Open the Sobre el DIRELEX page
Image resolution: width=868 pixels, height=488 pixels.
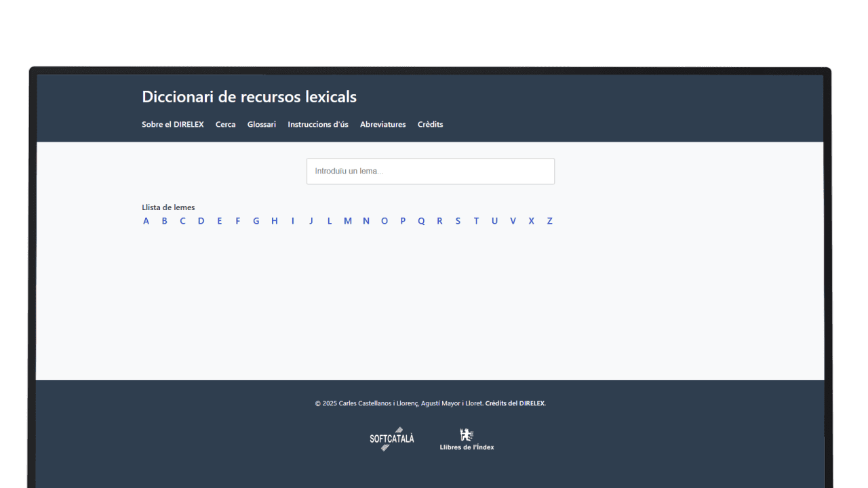click(172, 125)
